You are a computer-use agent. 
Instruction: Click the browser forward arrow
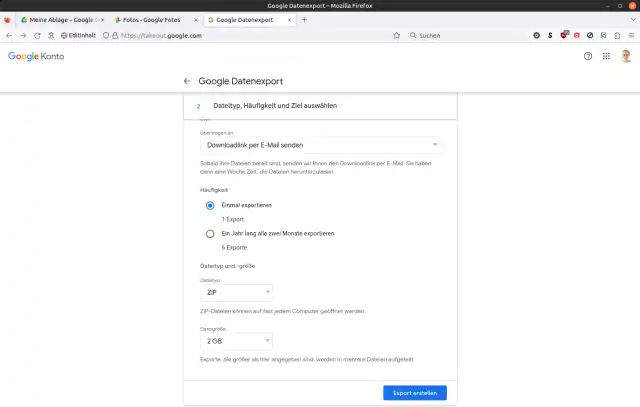[x=23, y=36]
